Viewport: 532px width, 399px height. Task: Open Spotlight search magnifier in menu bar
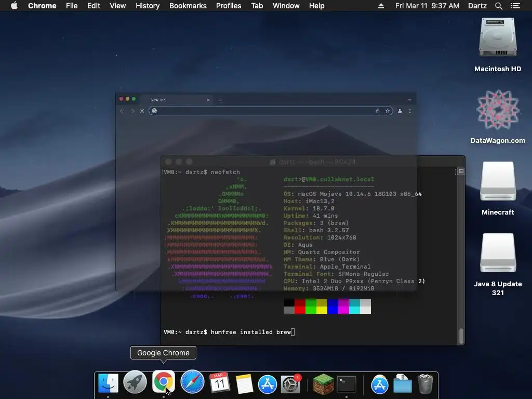click(498, 6)
